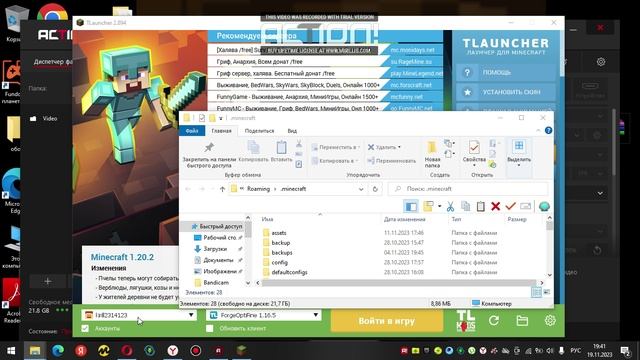This screenshot has height=360, width=640.
Task: Open the quick access toolbar customize arrow
Action: point(221,118)
